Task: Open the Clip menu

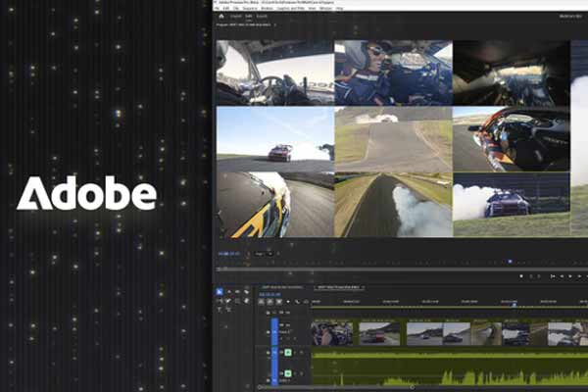Action: pos(236,8)
